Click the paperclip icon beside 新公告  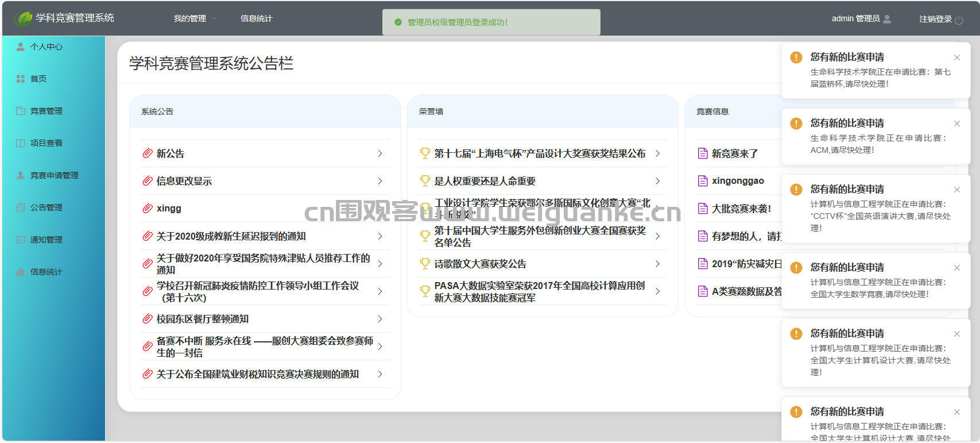[148, 153]
